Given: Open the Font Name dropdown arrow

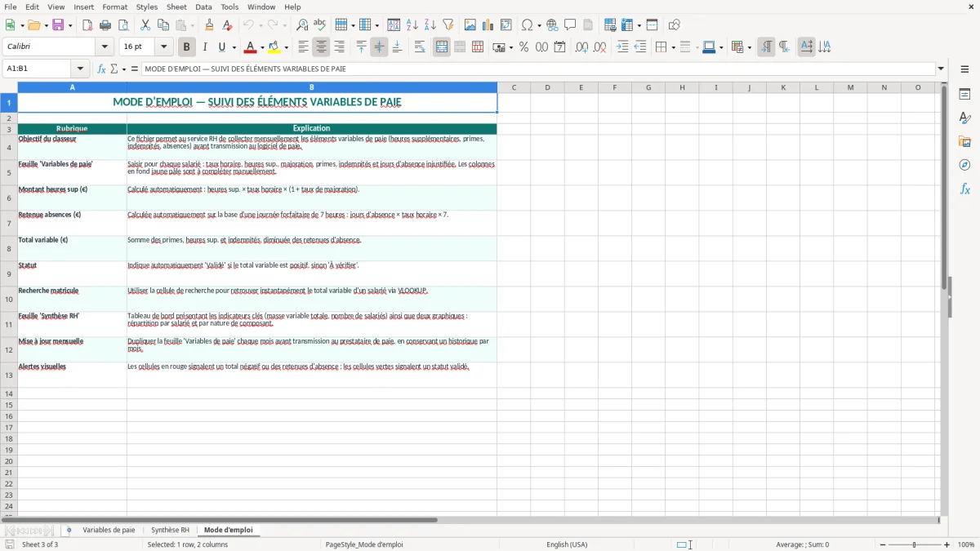Looking at the screenshot, I should 105,47.
